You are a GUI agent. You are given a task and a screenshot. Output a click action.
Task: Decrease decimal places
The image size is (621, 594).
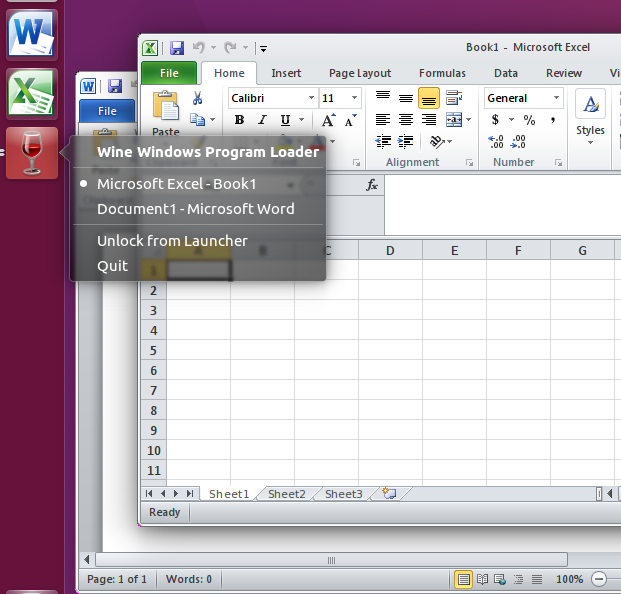tap(518, 141)
